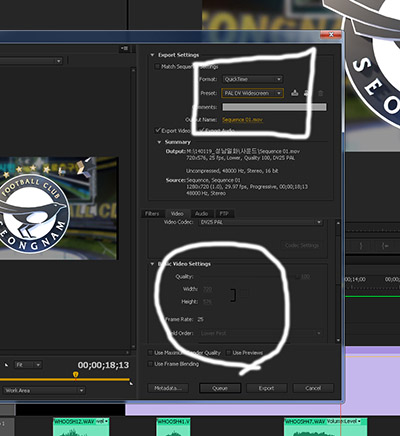Click video settings scrollbar down arrow

(x=338, y=340)
